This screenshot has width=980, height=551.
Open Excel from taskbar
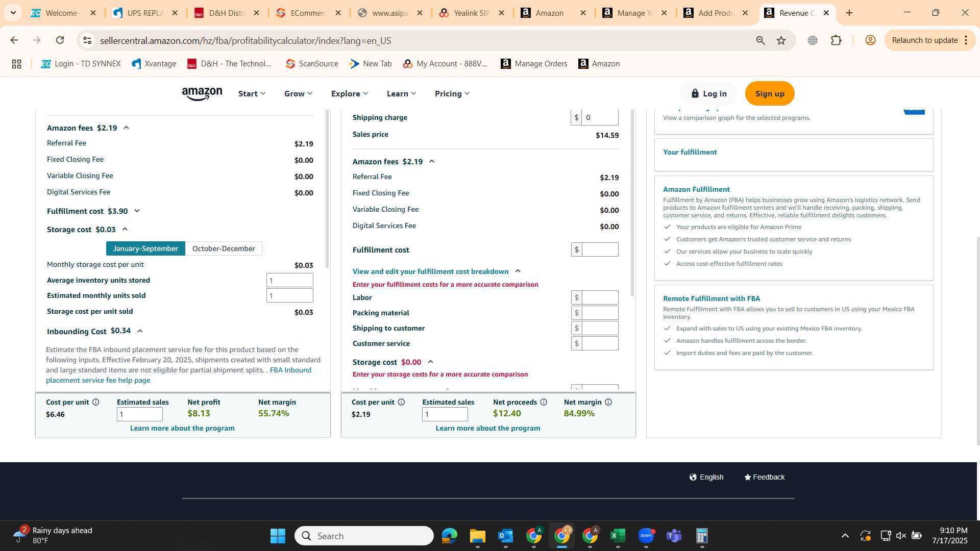[618, 536]
